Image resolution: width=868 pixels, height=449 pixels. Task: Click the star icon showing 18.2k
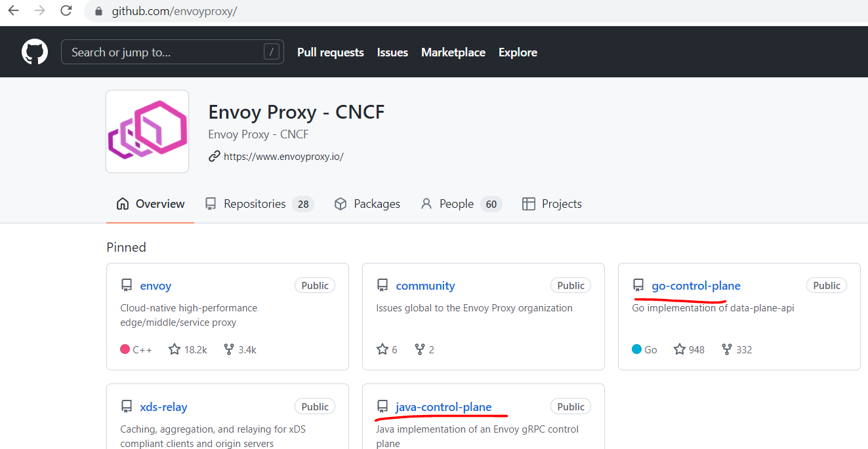tap(175, 349)
